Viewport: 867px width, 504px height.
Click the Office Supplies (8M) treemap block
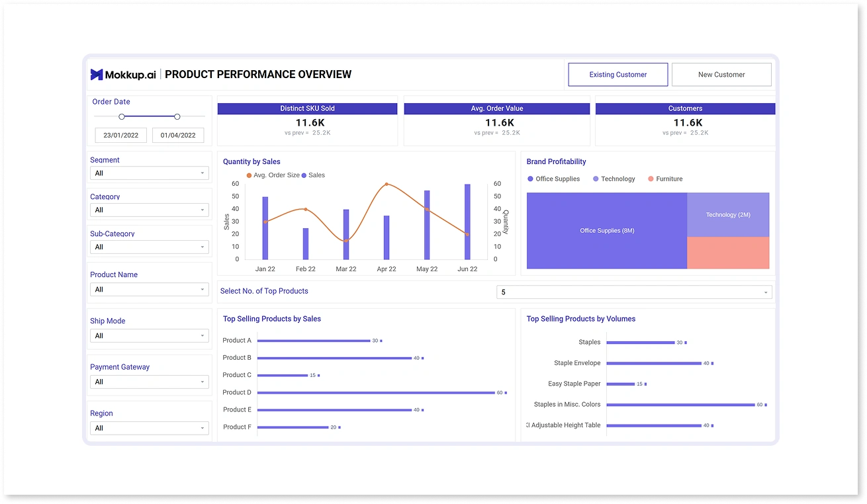pos(607,231)
